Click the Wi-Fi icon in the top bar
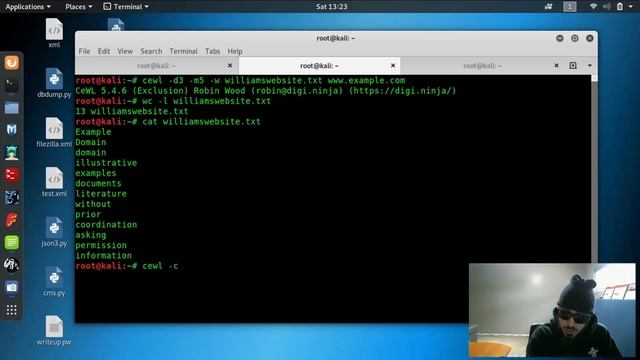The height and width of the screenshot is (360, 640). [x=593, y=6]
